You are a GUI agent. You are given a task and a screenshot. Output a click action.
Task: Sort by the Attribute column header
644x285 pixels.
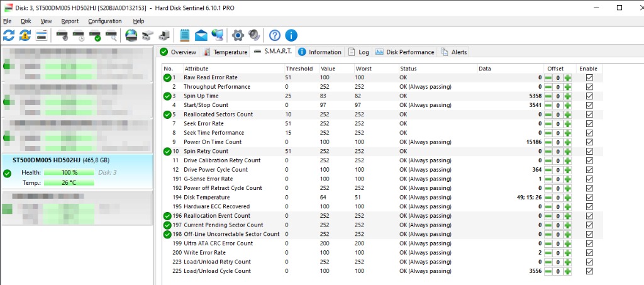(233, 69)
